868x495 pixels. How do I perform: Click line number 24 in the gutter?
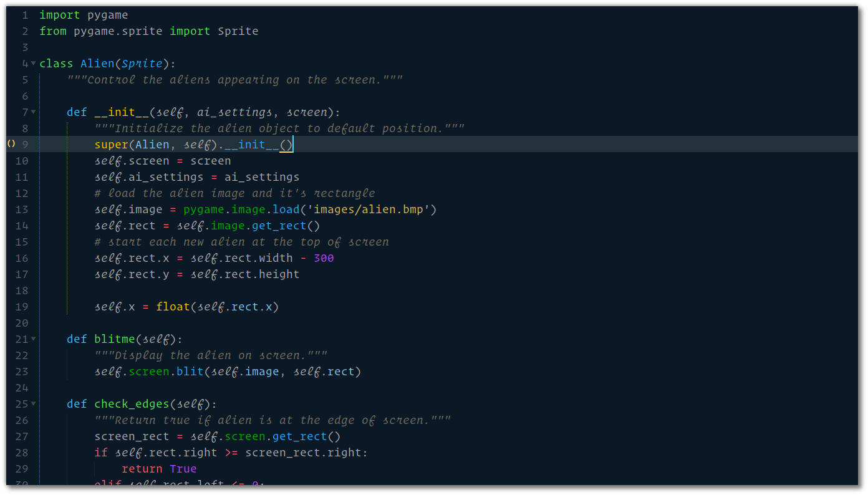point(22,388)
